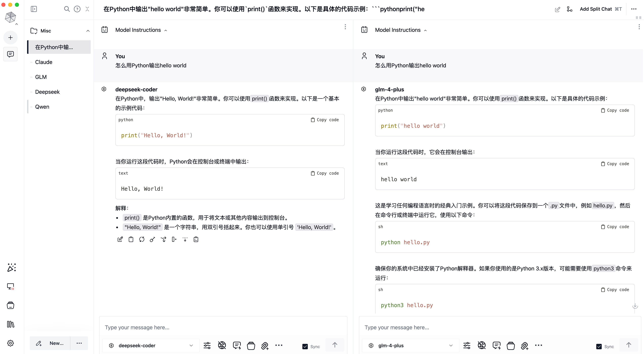
Task: Click the clipboard chart icon under deepseek-coder reply
Action: (x=196, y=239)
